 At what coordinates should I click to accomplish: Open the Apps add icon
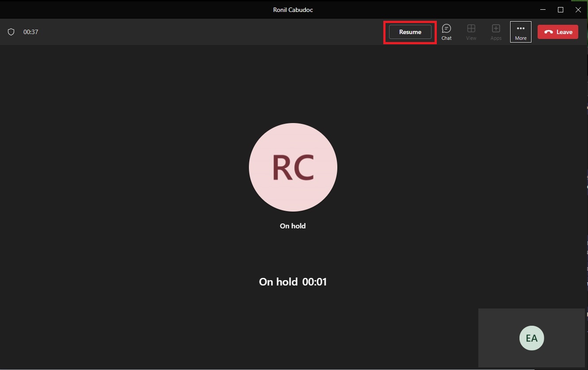click(x=496, y=32)
